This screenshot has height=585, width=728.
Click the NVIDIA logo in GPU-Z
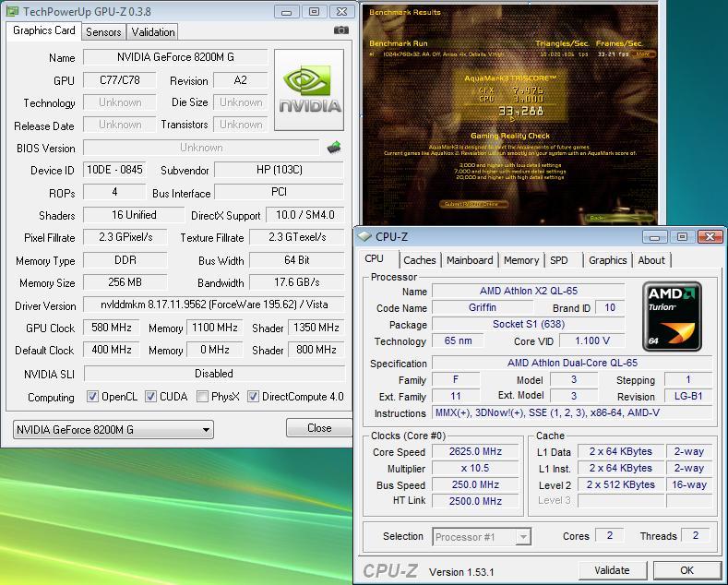pyautogui.click(x=309, y=90)
